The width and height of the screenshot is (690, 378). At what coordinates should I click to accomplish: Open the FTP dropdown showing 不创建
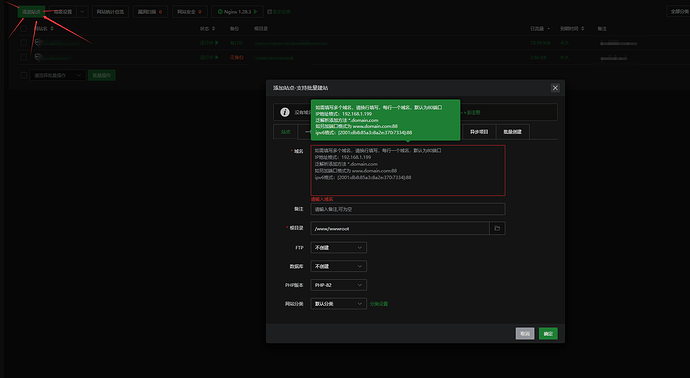point(338,248)
